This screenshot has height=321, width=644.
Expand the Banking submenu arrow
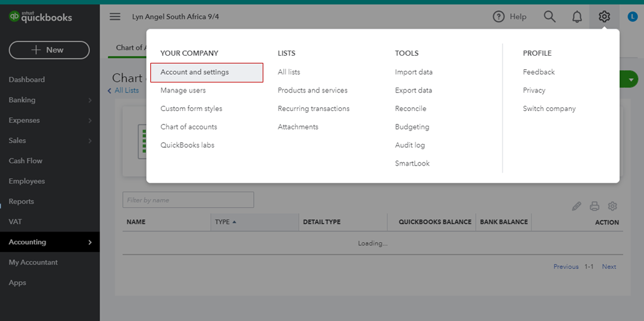[x=90, y=100]
